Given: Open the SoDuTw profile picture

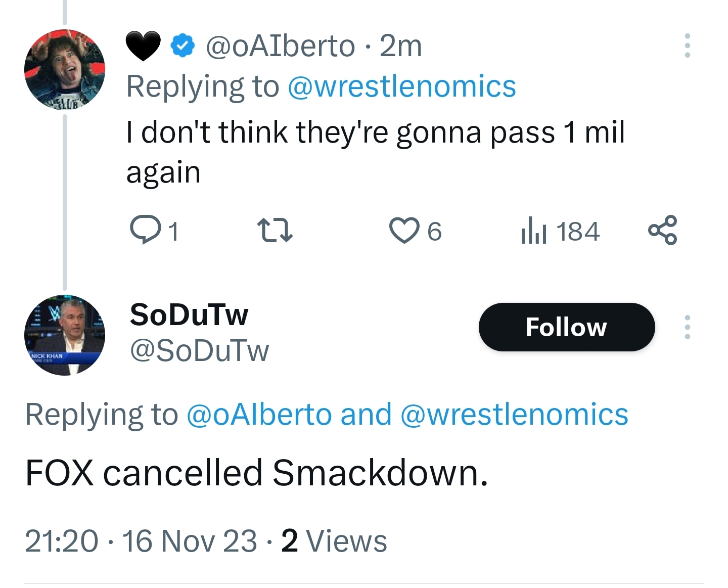Looking at the screenshot, I should (65, 335).
